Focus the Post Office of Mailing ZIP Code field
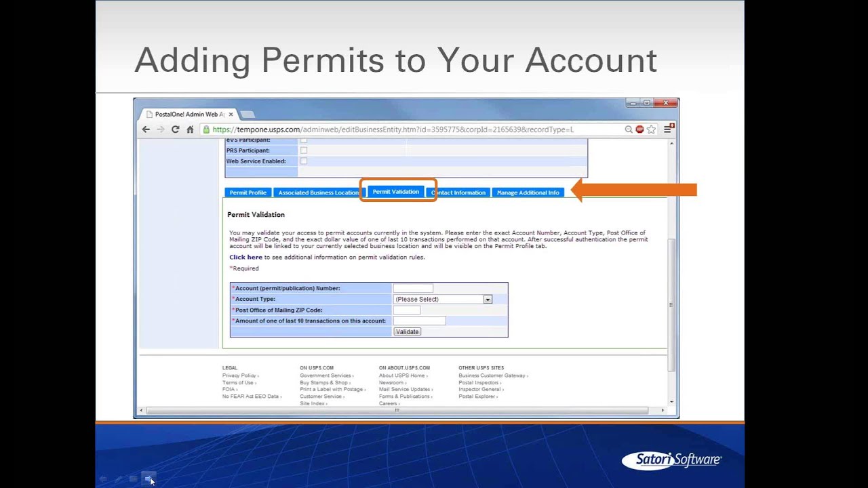 coord(407,310)
